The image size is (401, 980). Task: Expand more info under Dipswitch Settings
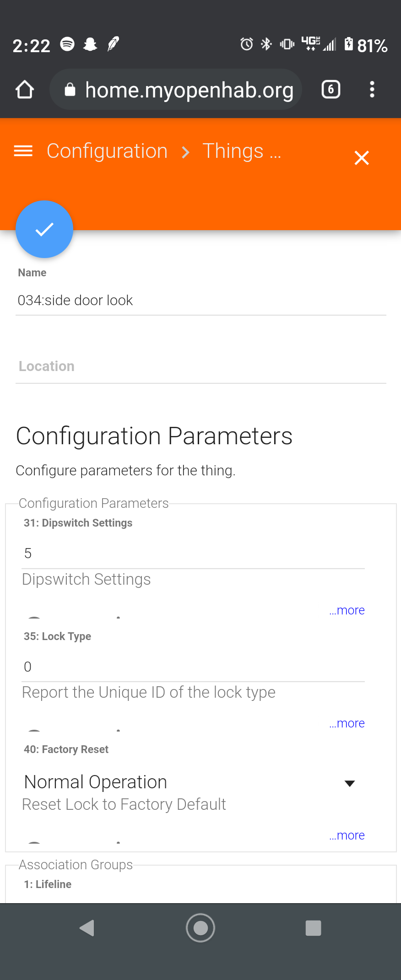tap(347, 610)
